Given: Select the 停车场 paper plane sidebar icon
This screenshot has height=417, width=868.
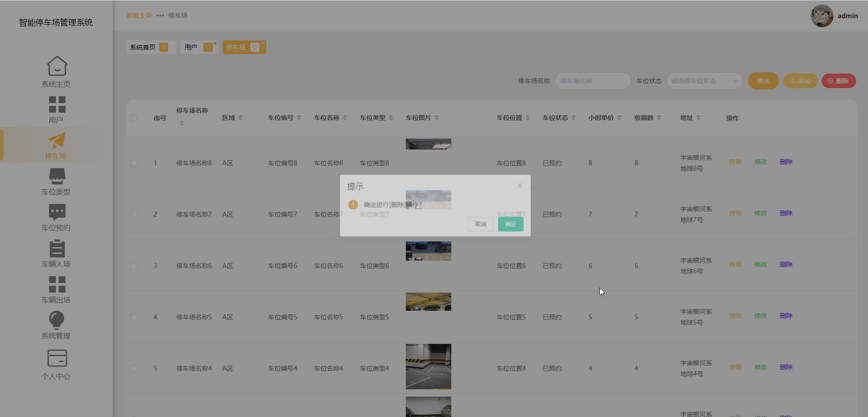Looking at the screenshot, I should pyautogui.click(x=57, y=140).
